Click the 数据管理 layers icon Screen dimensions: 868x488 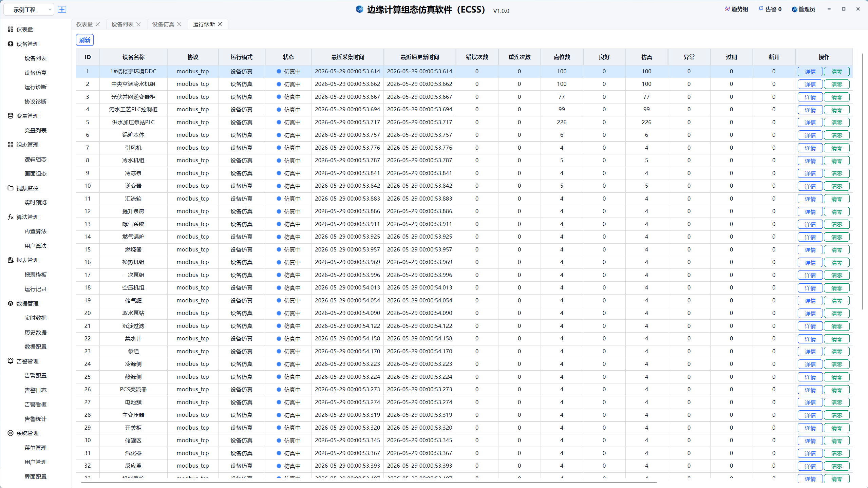click(x=11, y=303)
